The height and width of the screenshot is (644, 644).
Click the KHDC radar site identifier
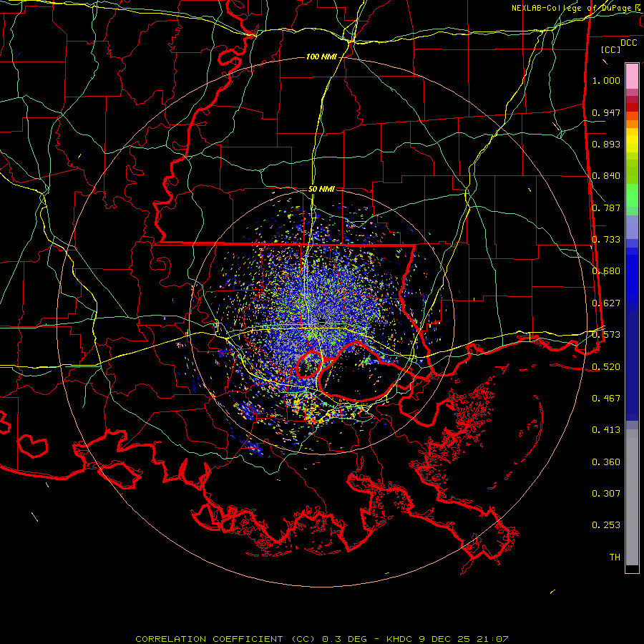click(x=401, y=639)
